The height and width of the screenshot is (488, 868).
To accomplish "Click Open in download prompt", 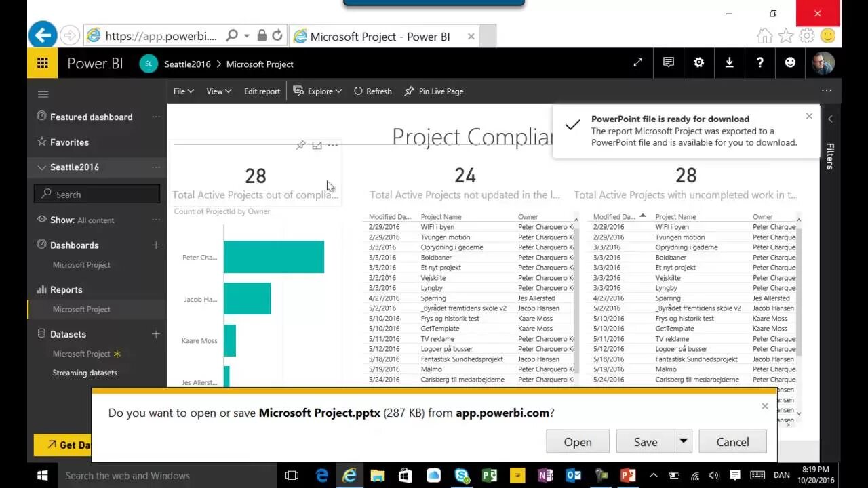I will click(x=578, y=442).
